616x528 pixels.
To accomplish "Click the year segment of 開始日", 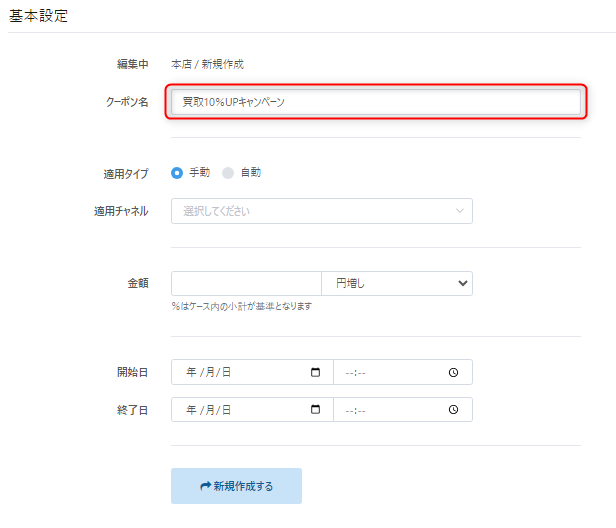I will pyautogui.click(x=191, y=372).
